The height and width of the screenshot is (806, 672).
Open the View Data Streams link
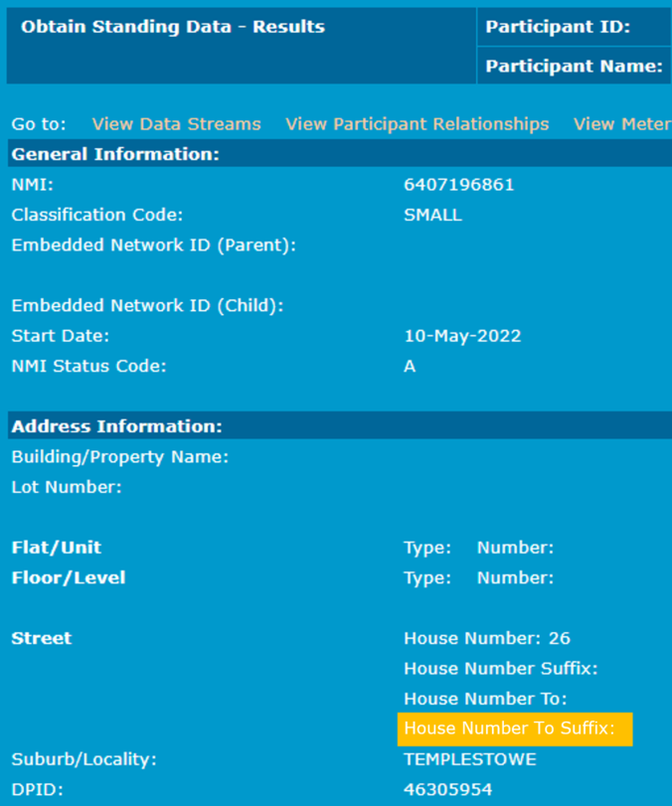[x=176, y=124]
